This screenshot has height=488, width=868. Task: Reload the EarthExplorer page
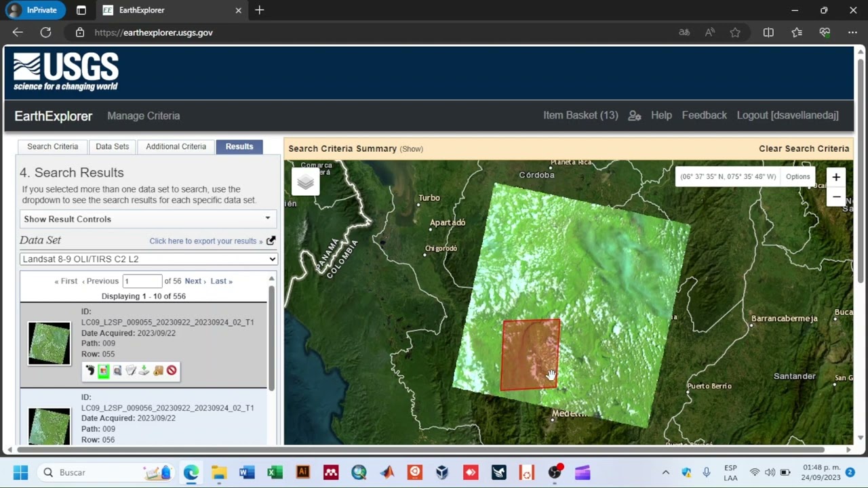pos(45,33)
